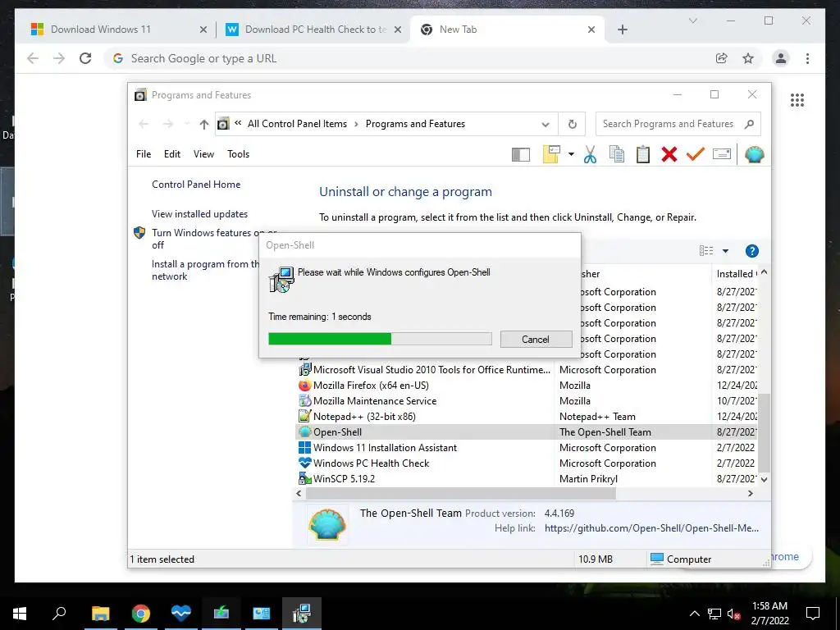Click Chrome share page icon
The width and height of the screenshot is (840, 630).
[x=722, y=58]
